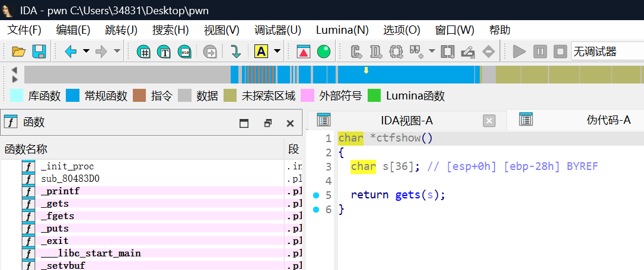Toggle breakpoint dot on line 5
644x270 pixels.
tap(316, 195)
